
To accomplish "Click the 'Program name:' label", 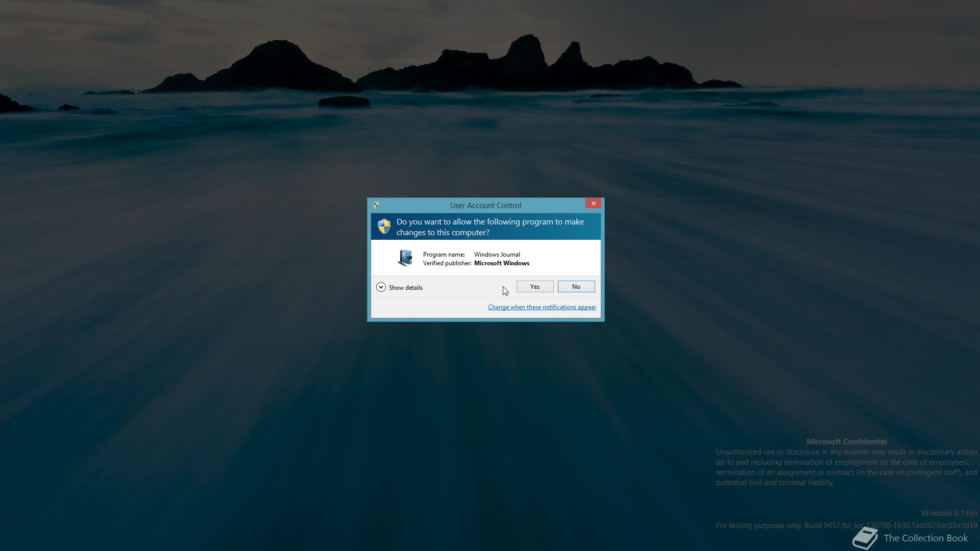I will coord(444,255).
